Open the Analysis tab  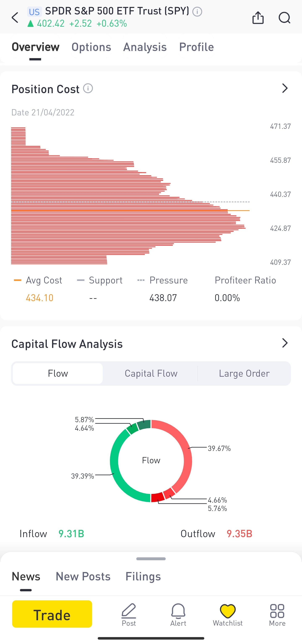145,47
